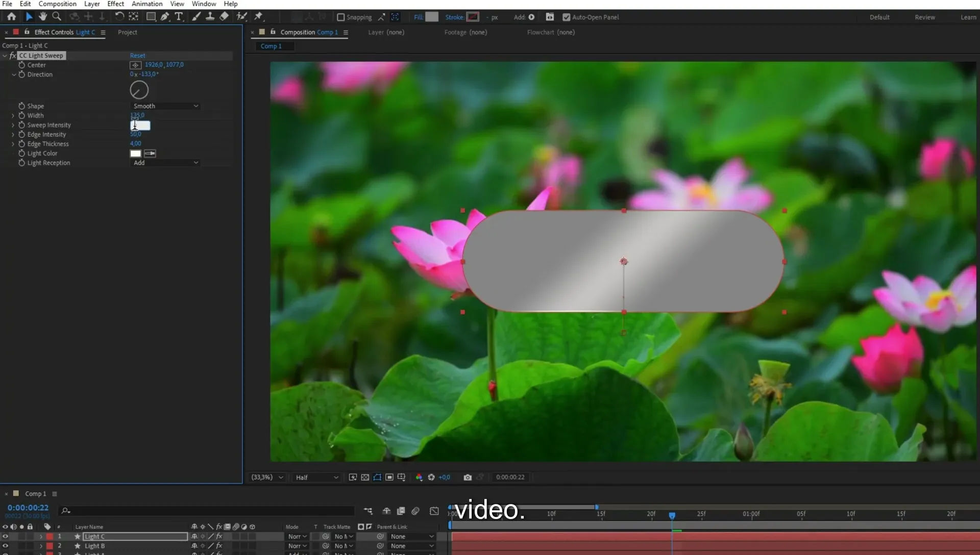The height and width of the screenshot is (555, 980).
Task: Click the Edge Thickness value 4,00
Action: click(x=135, y=144)
